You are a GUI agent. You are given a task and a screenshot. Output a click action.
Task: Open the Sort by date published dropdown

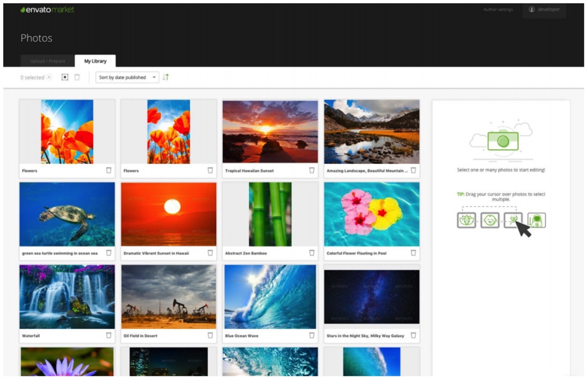click(127, 77)
